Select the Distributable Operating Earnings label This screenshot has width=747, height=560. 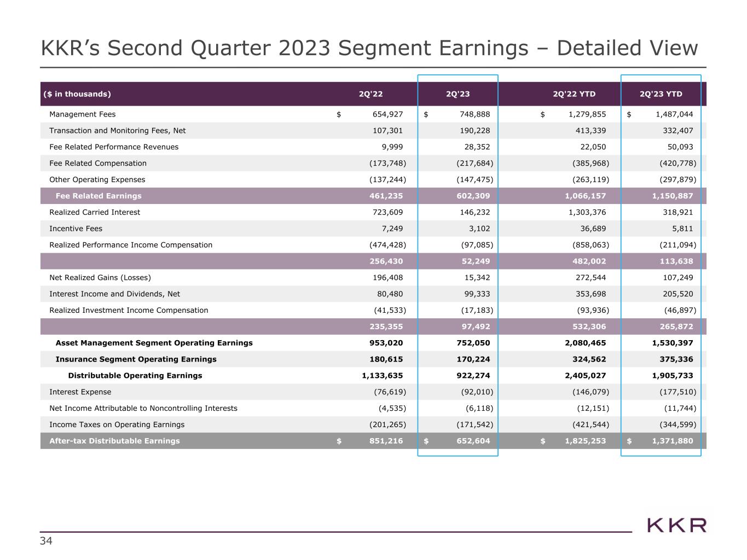135,376
